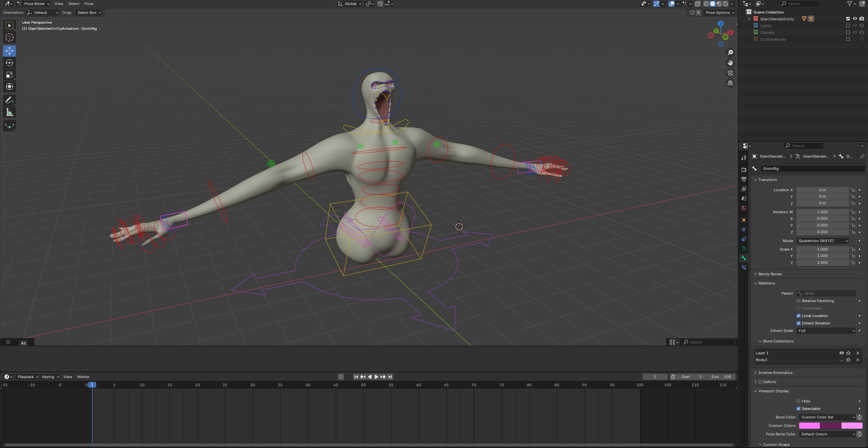The height and width of the screenshot is (448, 868).
Task: Open the timeline Playback menu
Action: click(x=28, y=377)
